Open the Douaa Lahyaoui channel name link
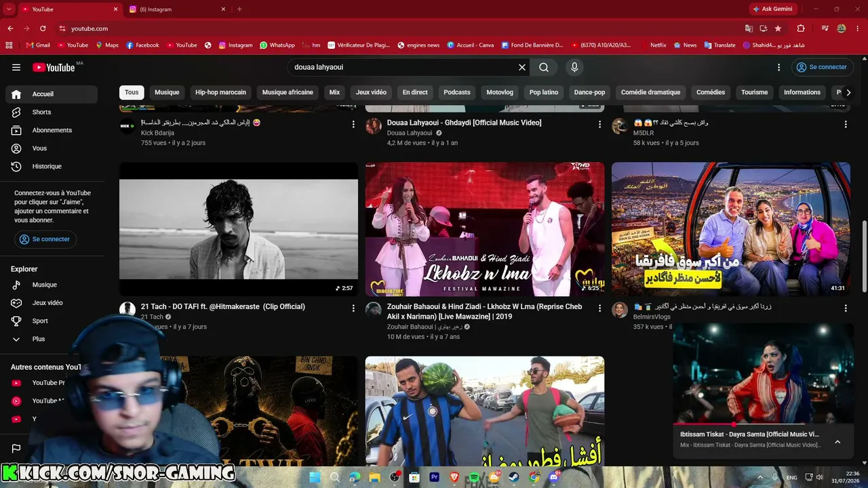The width and height of the screenshot is (868, 488). (x=410, y=133)
